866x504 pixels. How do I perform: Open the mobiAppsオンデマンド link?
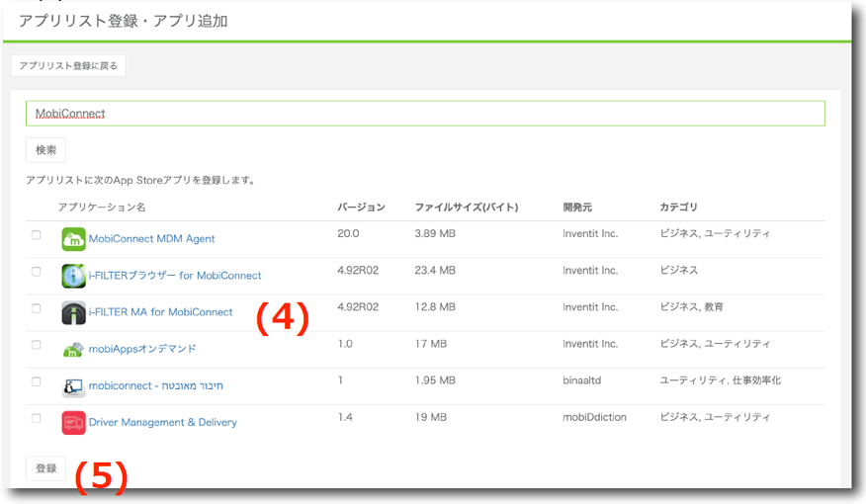[142, 349]
